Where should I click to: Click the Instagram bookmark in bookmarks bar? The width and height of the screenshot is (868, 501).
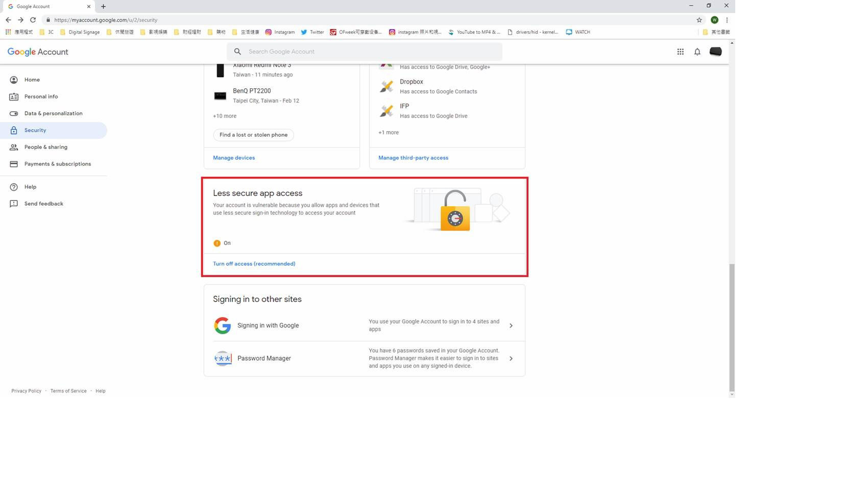coord(280,32)
